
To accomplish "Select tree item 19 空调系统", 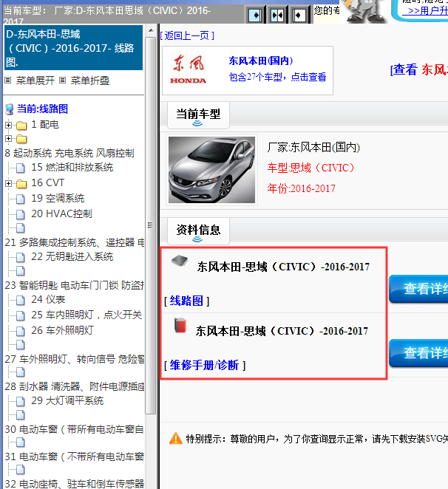I will coord(58,199).
